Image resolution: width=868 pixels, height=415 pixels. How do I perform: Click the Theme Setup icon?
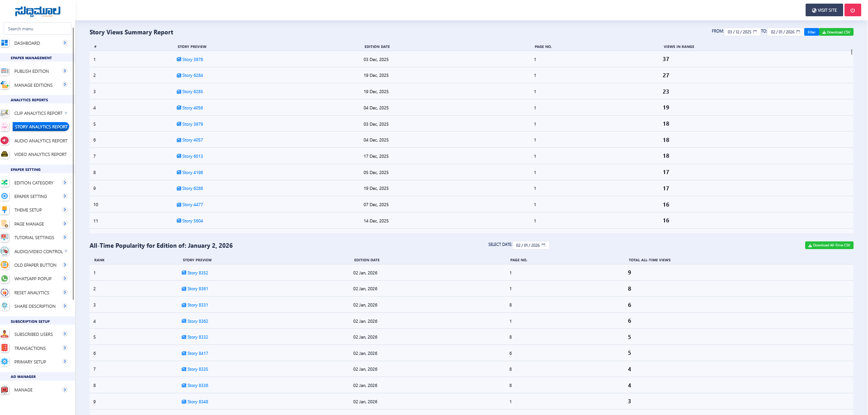tap(5, 210)
